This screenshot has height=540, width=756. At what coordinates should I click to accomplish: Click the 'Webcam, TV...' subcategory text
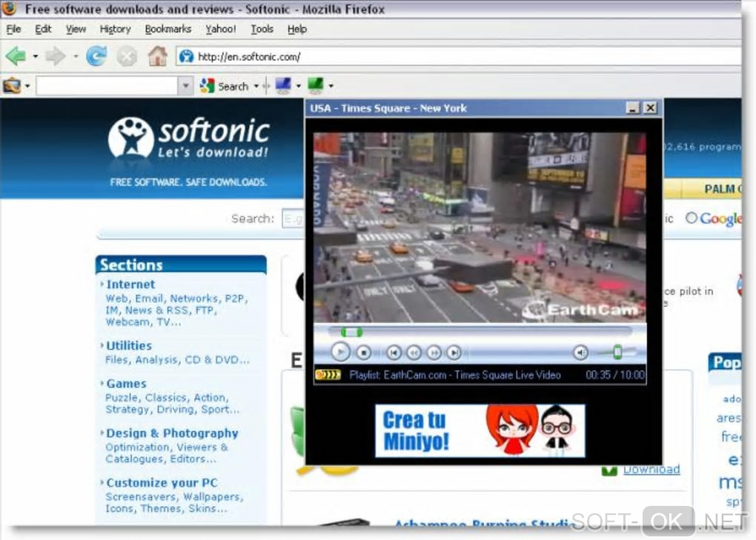tap(143, 321)
